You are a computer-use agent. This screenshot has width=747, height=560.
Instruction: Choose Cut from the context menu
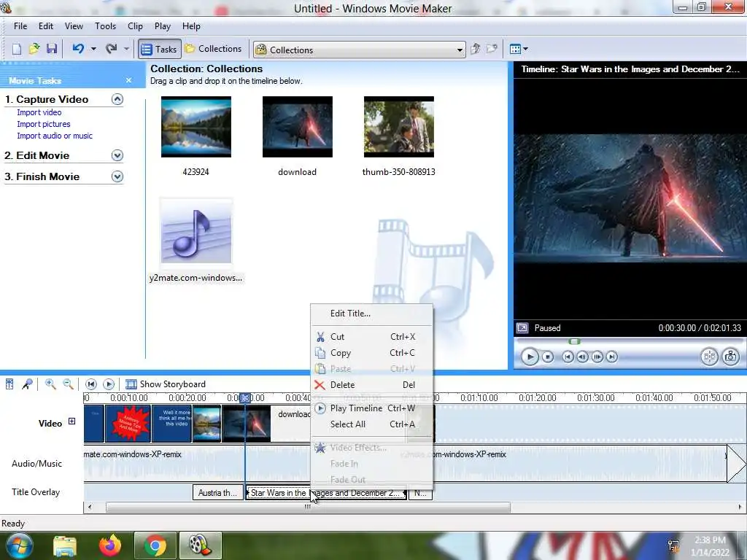click(x=371, y=337)
